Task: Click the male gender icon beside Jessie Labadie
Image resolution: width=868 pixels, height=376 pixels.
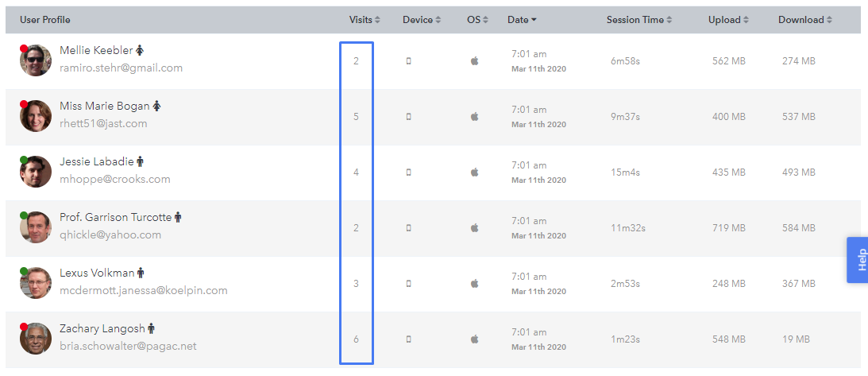Action: pos(140,161)
